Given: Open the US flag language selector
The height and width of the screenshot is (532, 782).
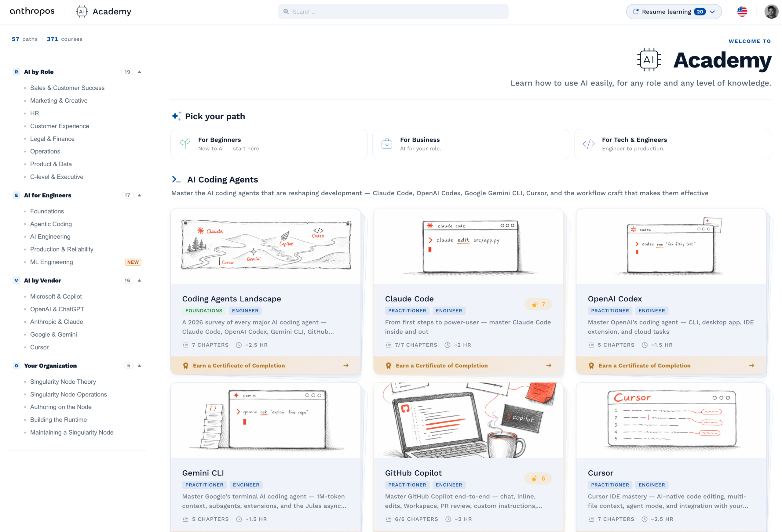Looking at the screenshot, I should [742, 11].
